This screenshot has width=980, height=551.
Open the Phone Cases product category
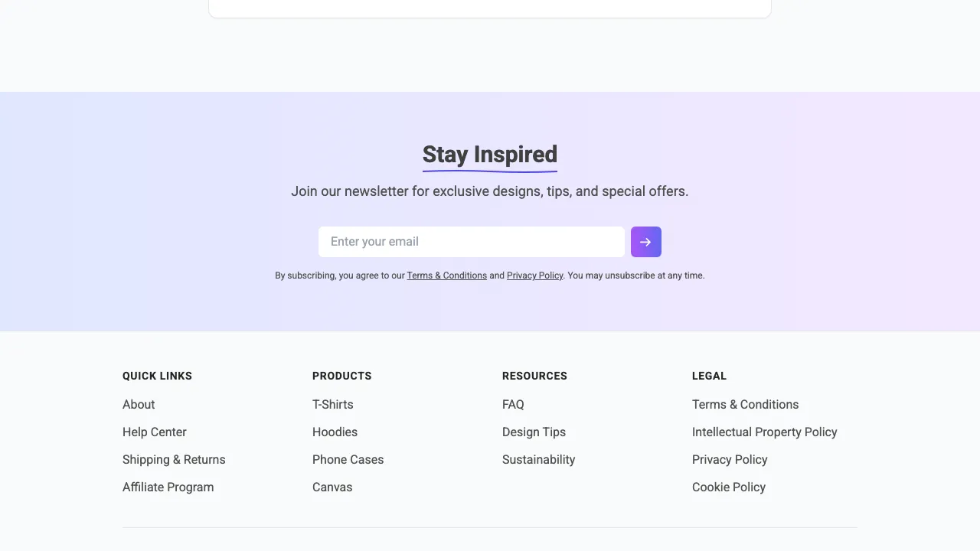click(348, 459)
